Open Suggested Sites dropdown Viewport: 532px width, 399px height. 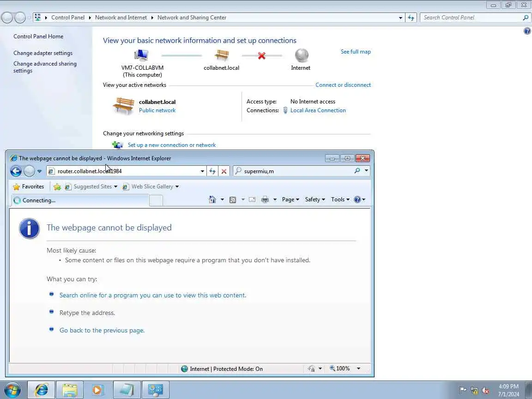pos(91,187)
